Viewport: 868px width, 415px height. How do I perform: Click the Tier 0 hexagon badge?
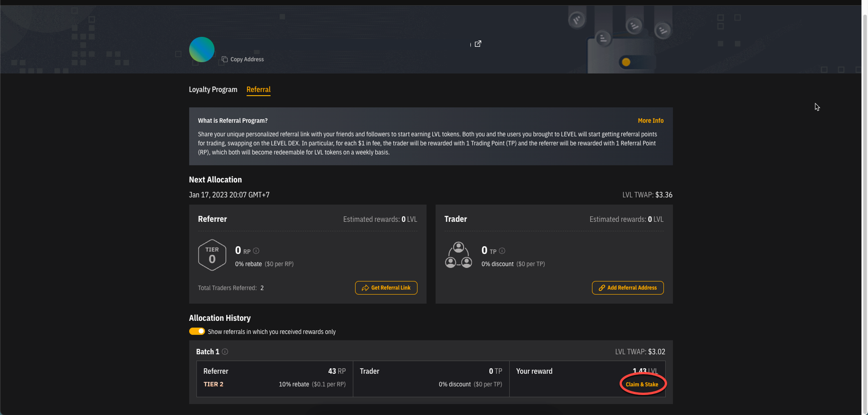coord(212,255)
